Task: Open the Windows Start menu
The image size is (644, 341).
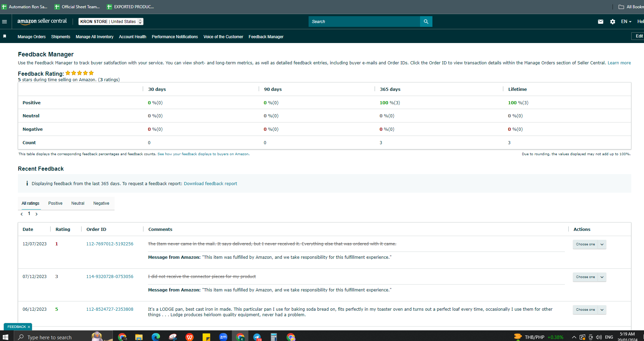Action: click(x=6, y=337)
